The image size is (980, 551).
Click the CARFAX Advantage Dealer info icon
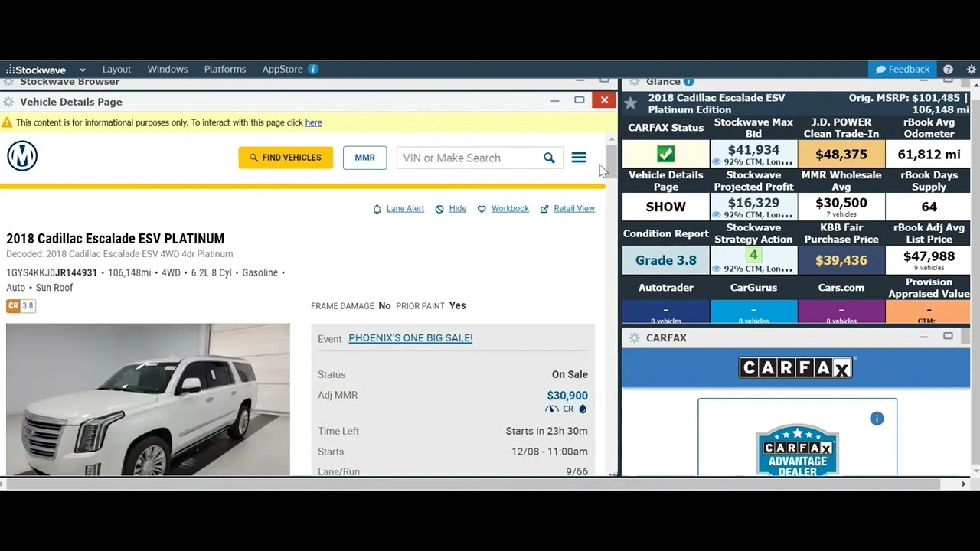(877, 419)
